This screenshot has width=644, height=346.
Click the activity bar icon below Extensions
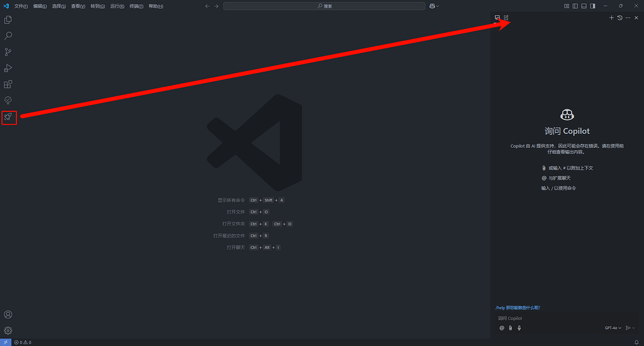[8, 100]
